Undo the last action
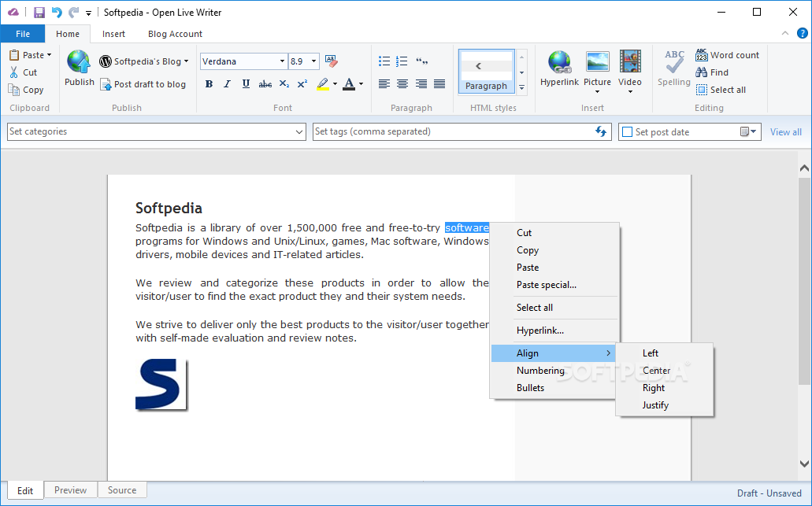 pos(57,13)
